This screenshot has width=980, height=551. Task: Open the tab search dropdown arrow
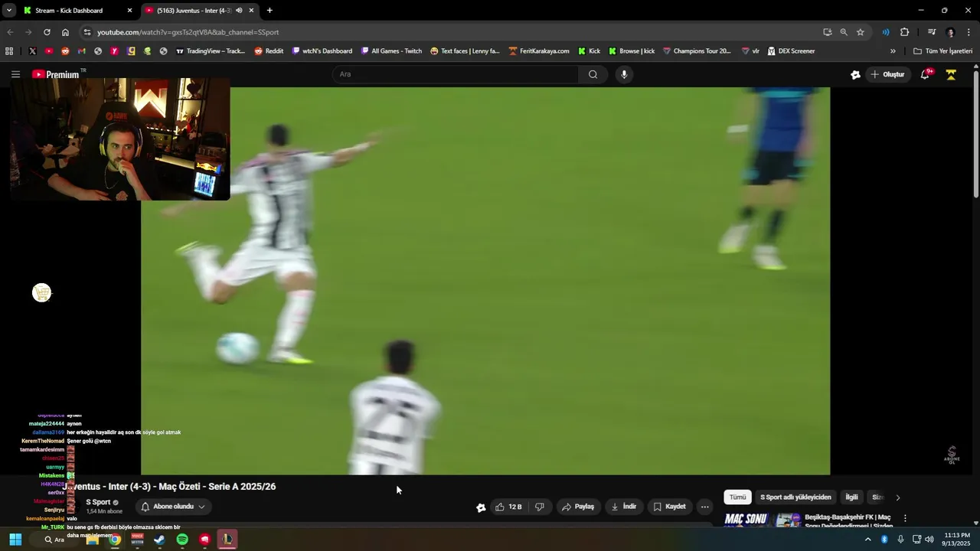[x=8, y=11]
